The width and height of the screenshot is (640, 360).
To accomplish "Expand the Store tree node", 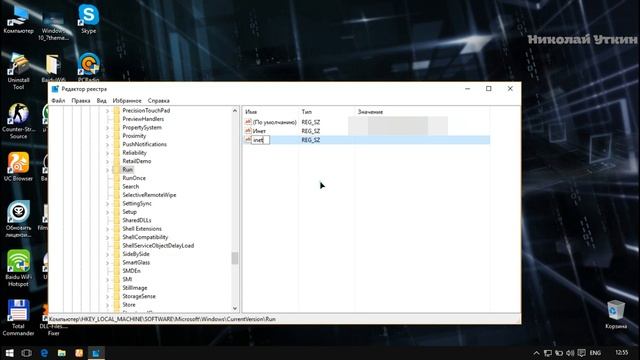I will click(107, 305).
